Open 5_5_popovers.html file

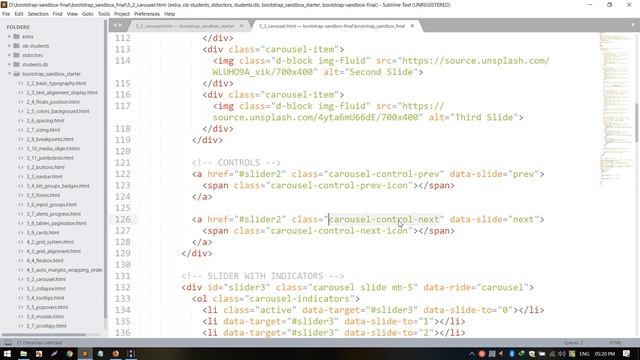point(47,307)
